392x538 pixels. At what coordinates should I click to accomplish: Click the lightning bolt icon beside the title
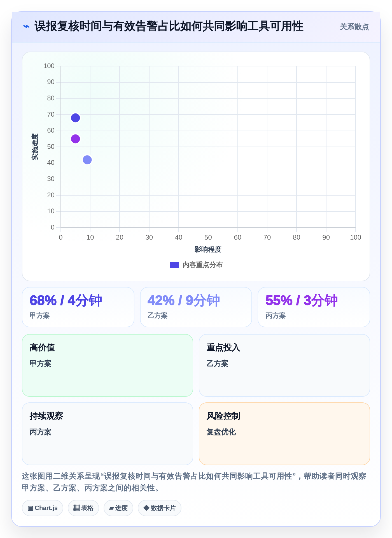pyautogui.click(x=26, y=27)
